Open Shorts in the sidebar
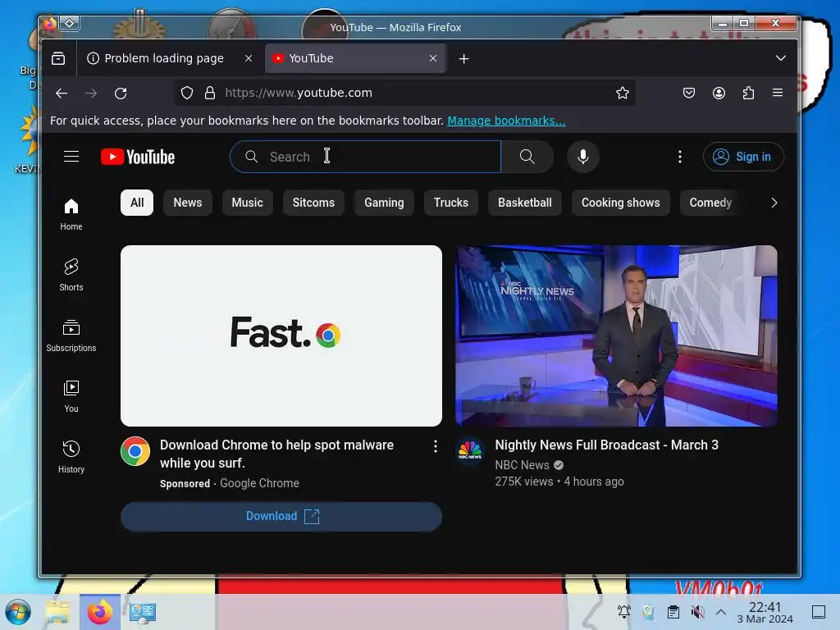 pos(71,275)
